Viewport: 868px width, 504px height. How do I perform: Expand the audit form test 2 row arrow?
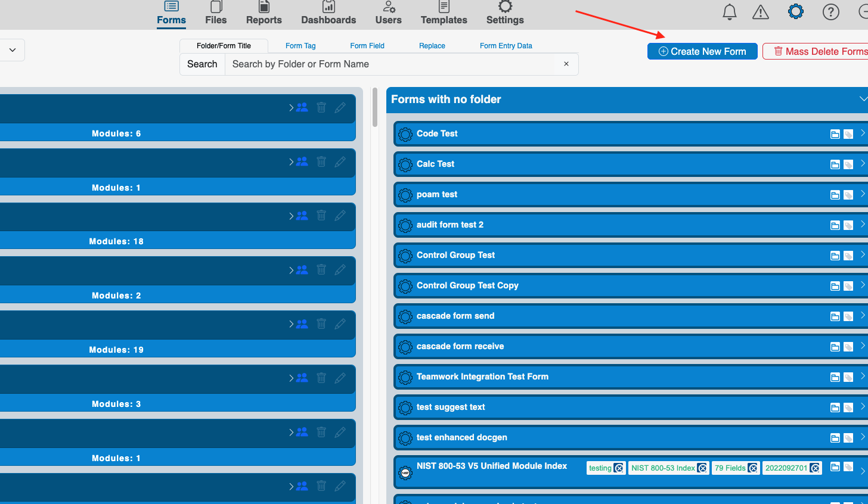click(x=862, y=225)
